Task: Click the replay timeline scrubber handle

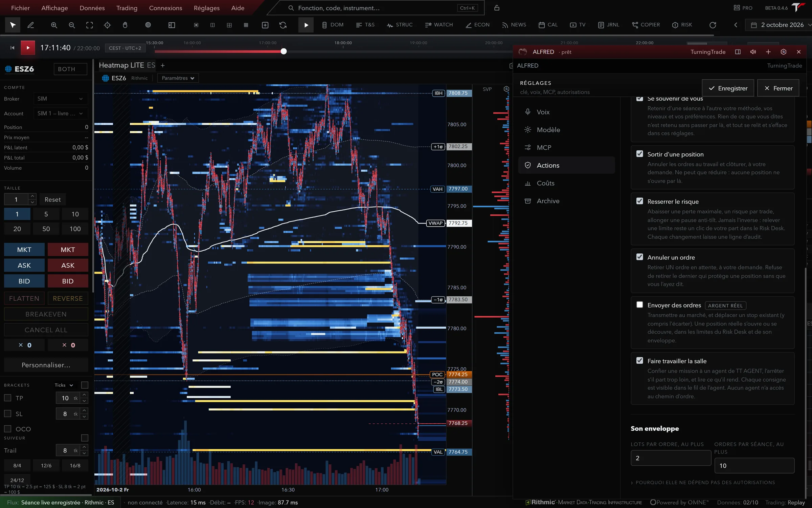Action: 284,51
